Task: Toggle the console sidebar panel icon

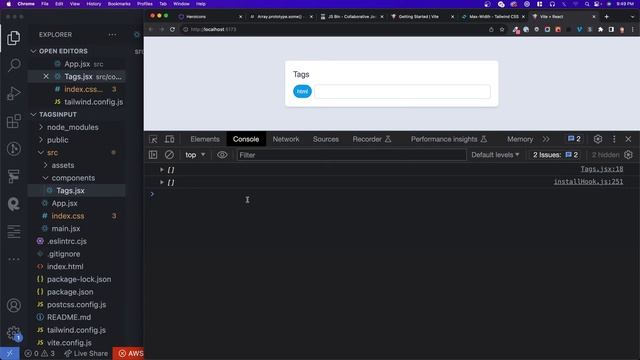Action: point(153,155)
